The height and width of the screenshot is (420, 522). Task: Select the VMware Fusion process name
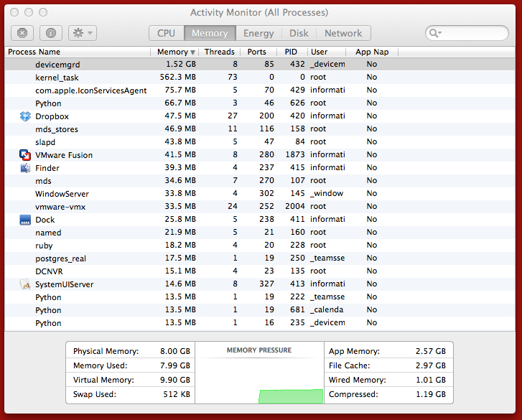click(x=64, y=155)
